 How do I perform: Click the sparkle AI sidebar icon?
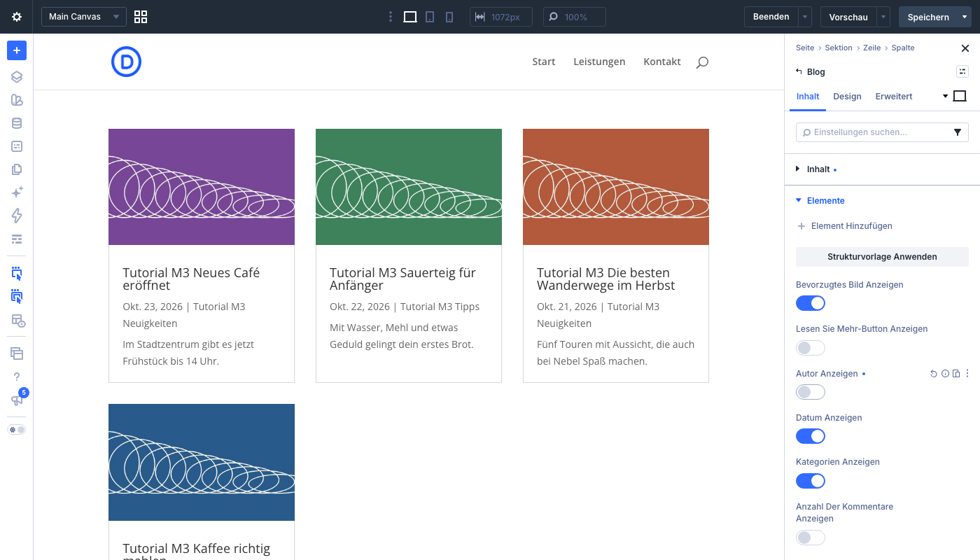[x=17, y=192]
